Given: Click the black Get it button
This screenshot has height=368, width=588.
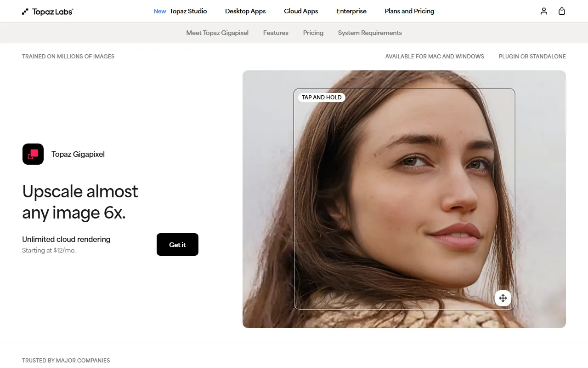Looking at the screenshot, I should tap(177, 245).
